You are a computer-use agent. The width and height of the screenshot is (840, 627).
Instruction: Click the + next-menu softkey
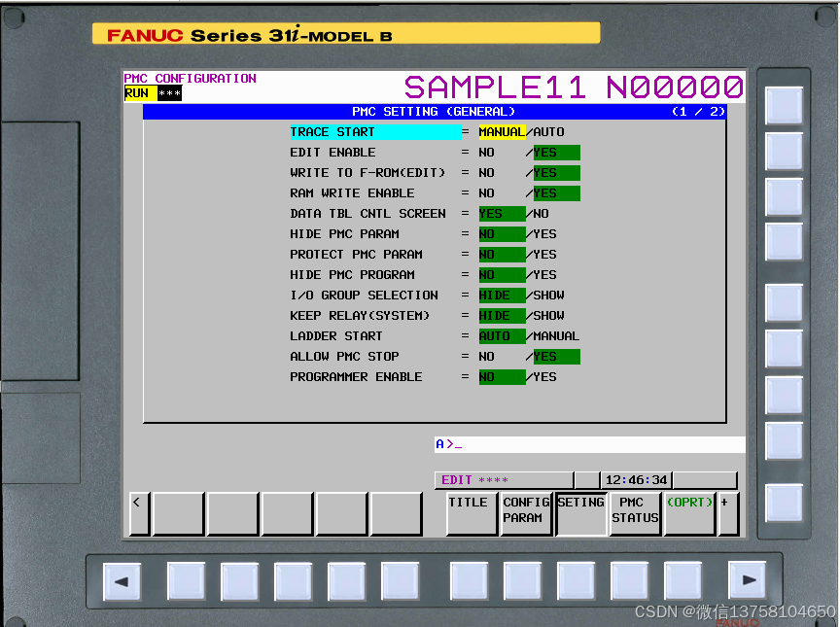coord(728,513)
